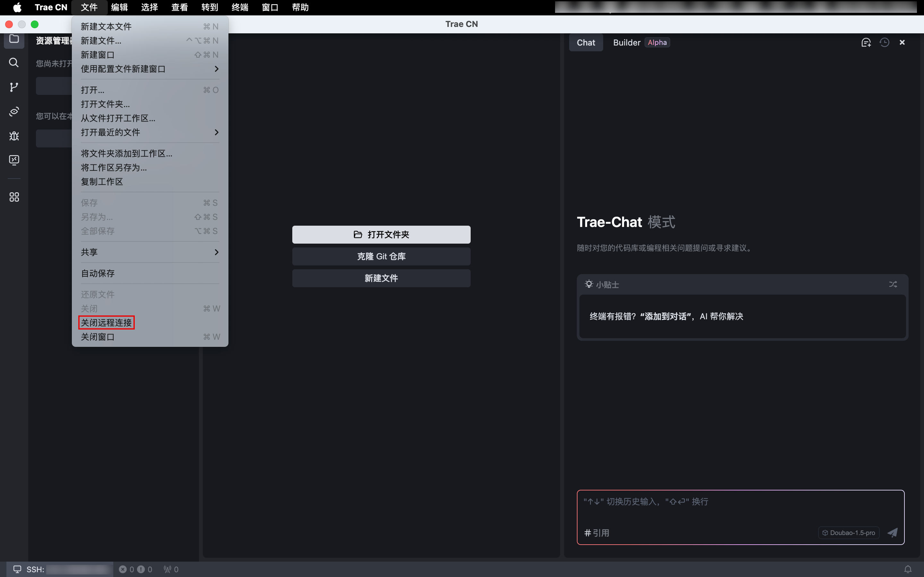Open the Run and Debug bug icon
Viewport: 924px width, 577px height.
coord(14,136)
